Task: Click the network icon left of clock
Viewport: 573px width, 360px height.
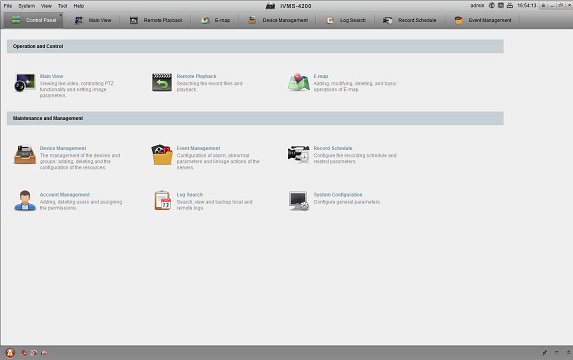Action: (510, 5)
